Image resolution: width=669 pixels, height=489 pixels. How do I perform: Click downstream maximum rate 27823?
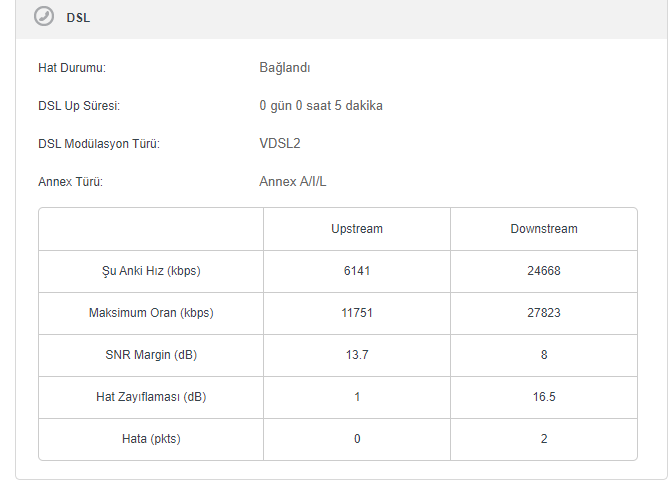[544, 313]
